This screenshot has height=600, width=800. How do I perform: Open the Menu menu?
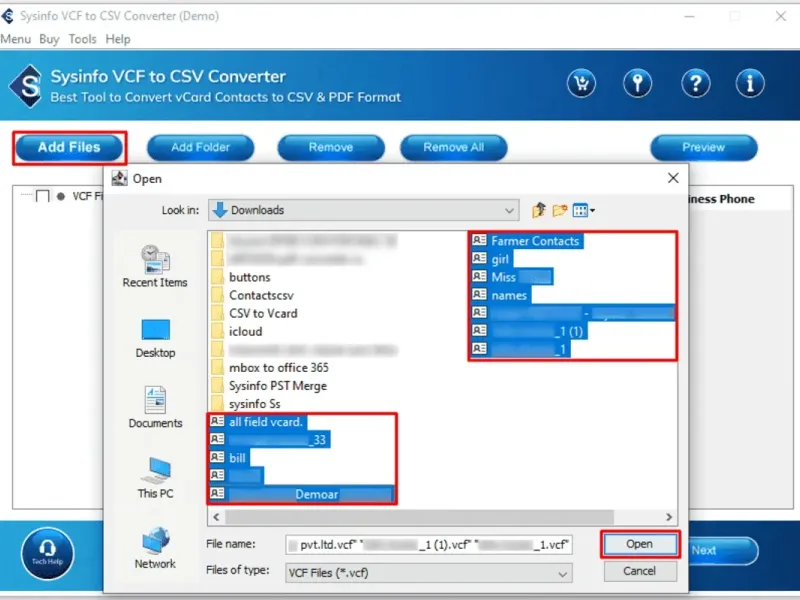(x=16, y=39)
